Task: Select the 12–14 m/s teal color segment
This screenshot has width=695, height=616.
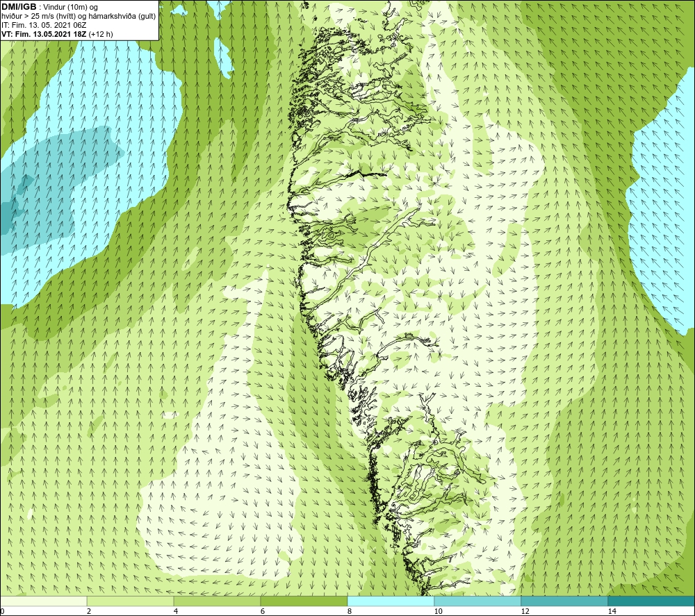Action: pyautogui.click(x=564, y=601)
